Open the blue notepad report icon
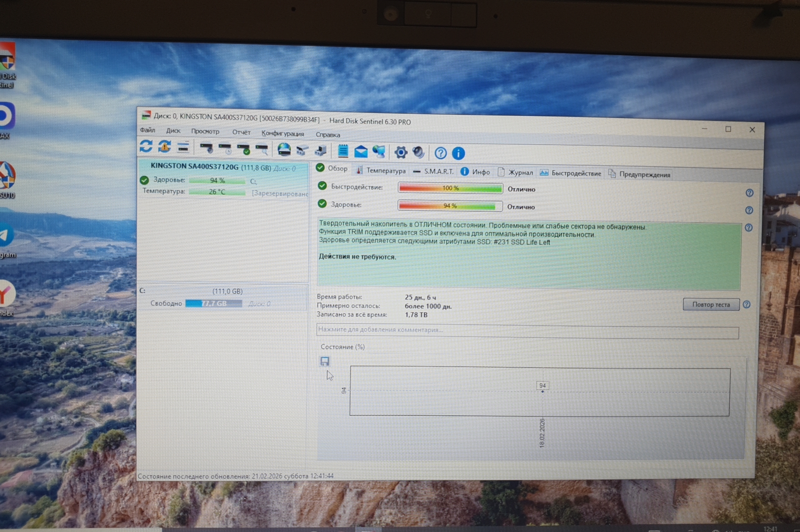 coord(343,151)
